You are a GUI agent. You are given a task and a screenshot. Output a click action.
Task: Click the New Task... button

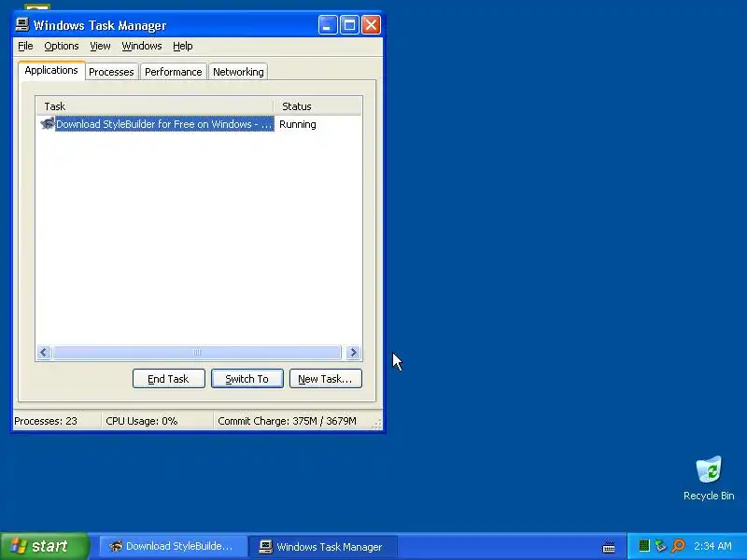(325, 379)
